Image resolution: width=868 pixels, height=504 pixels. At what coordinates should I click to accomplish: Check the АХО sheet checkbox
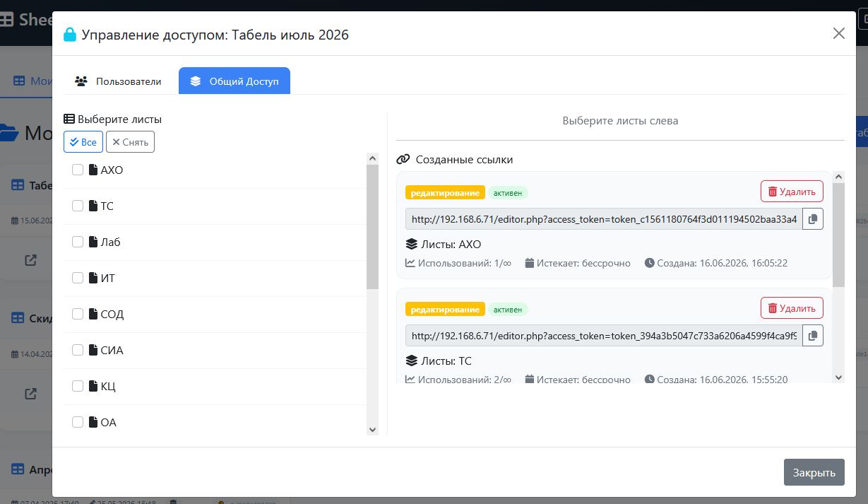[78, 170]
